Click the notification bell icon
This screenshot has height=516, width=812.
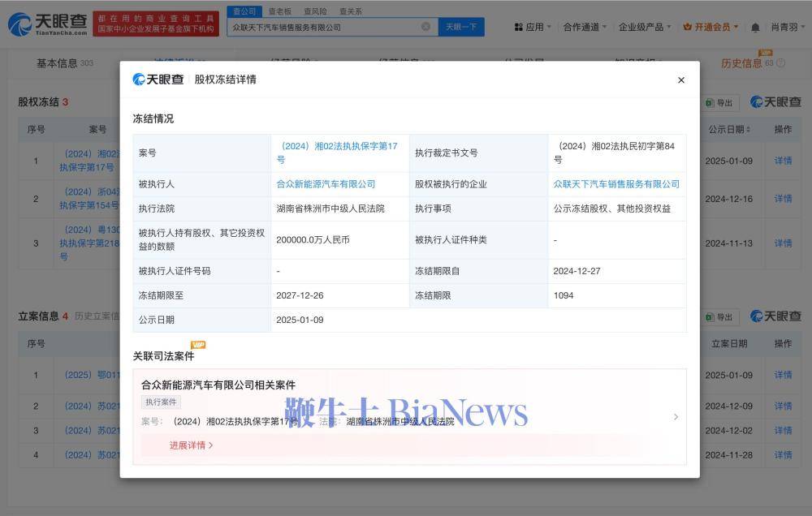coord(755,28)
